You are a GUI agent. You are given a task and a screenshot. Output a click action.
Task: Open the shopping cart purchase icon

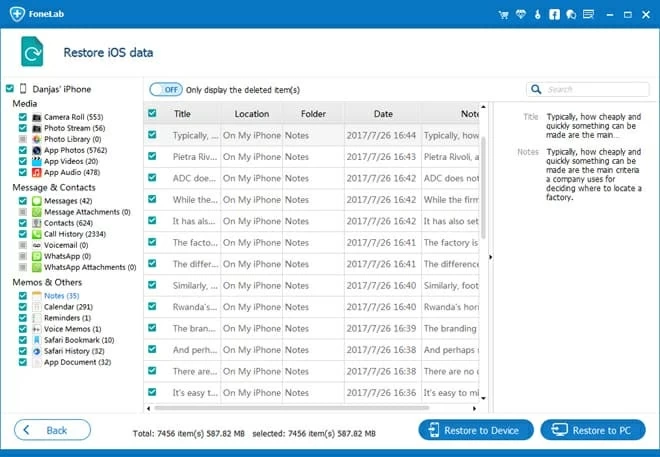[505, 15]
